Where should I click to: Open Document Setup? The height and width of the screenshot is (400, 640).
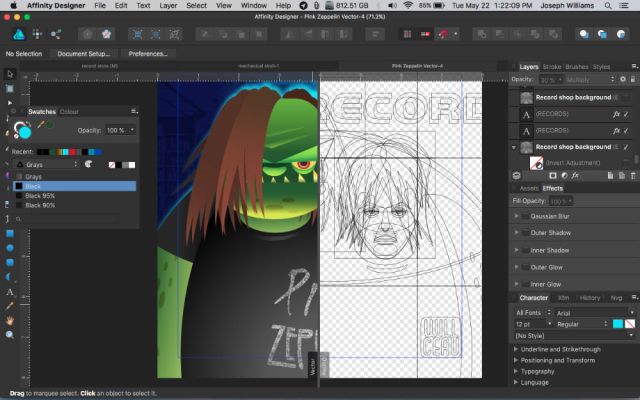pyautogui.click(x=84, y=54)
